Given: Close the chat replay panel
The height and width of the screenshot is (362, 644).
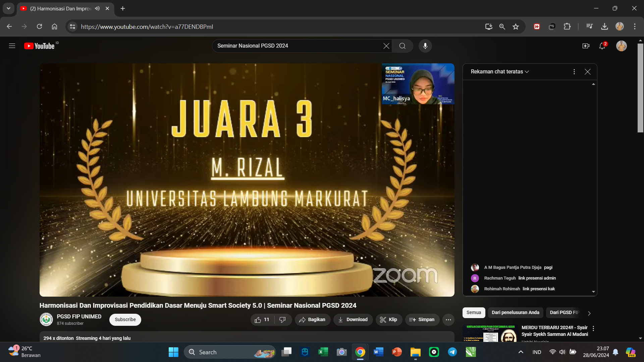Looking at the screenshot, I should (x=588, y=72).
